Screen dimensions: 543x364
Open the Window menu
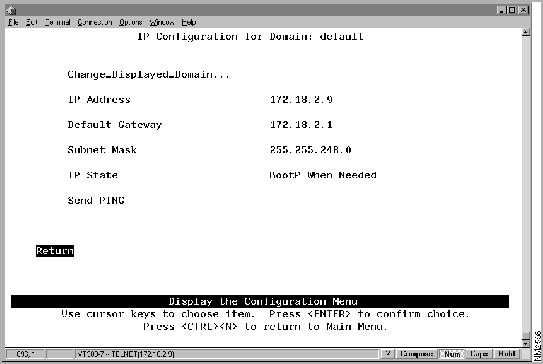pyautogui.click(x=162, y=22)
